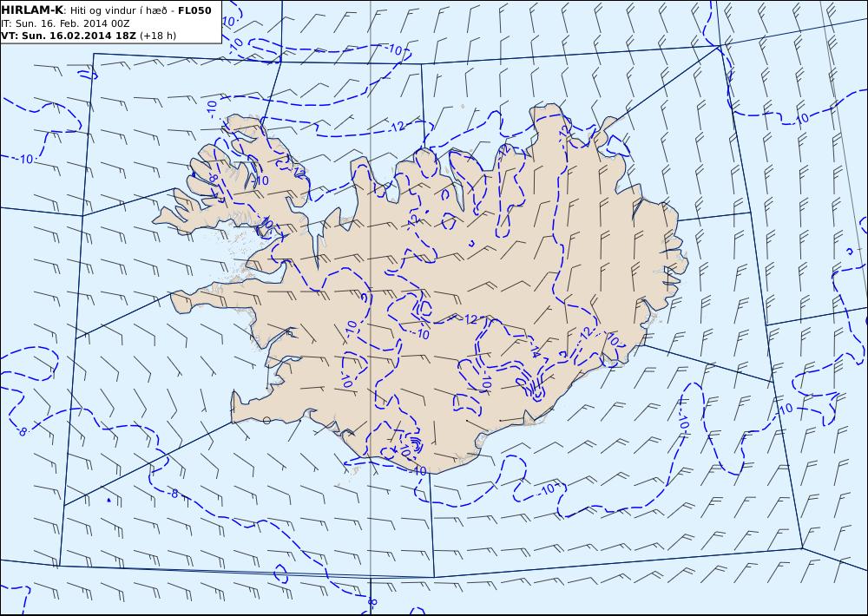The width and height of the screenshot is (868, 616).
Task: Click the FL050 flight level label
Action: pyautogui.click(x=194, y=10)
